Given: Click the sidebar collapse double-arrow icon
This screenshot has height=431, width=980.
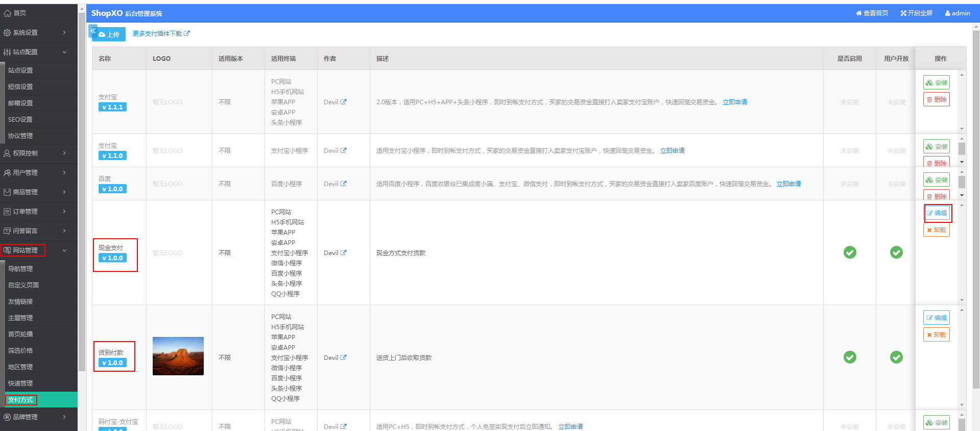Looking at the screenshot, I should [93, 31].
